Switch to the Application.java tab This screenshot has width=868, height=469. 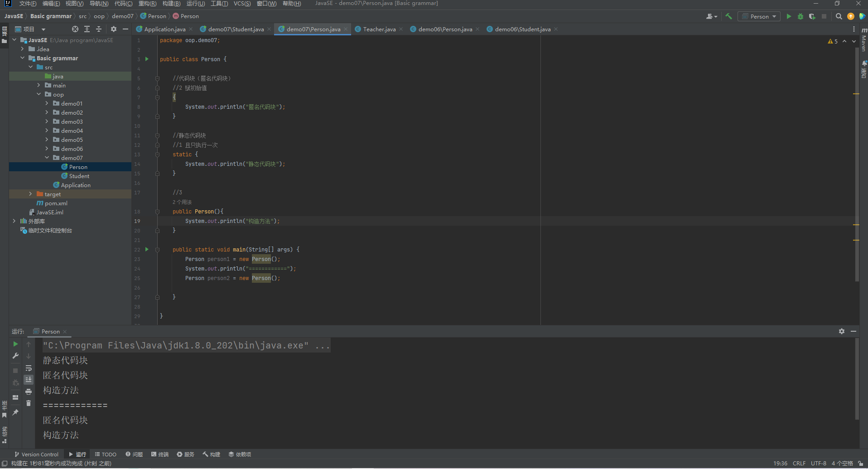164,29
